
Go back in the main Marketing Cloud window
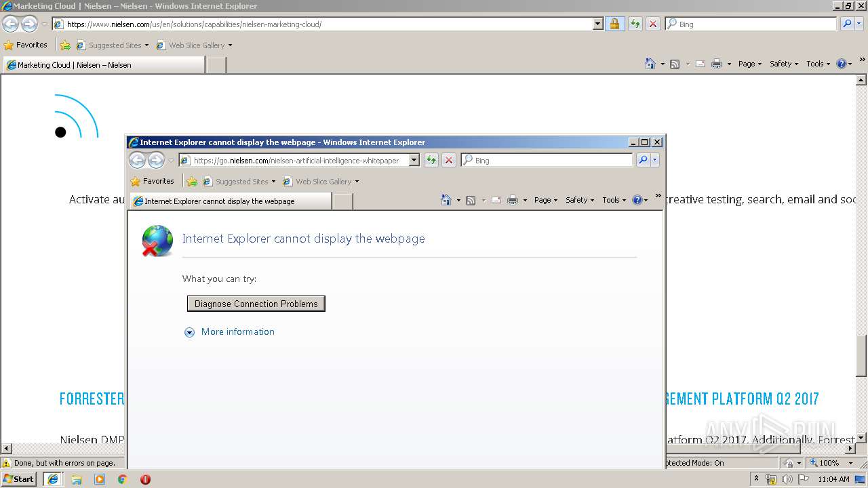click(x=10, y=24)
